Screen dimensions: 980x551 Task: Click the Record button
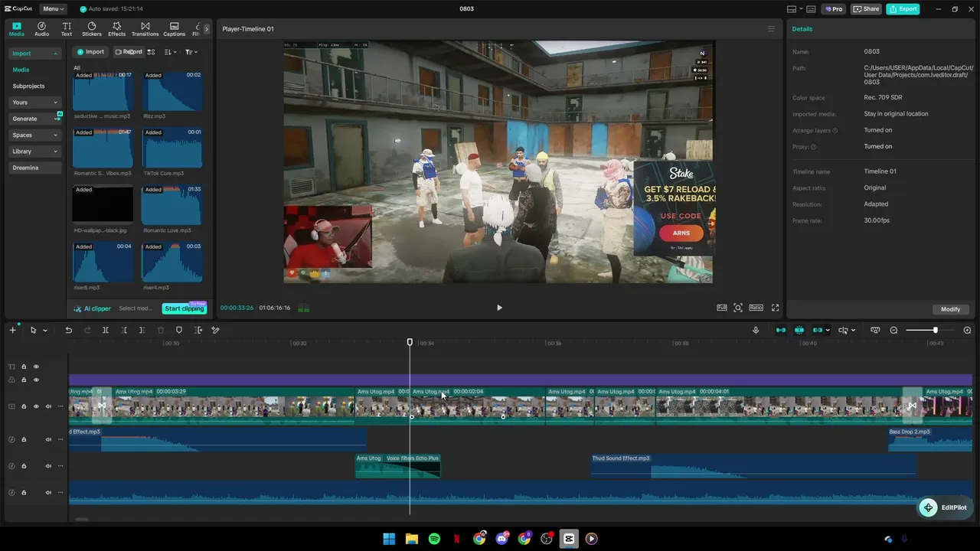[129, 52]
